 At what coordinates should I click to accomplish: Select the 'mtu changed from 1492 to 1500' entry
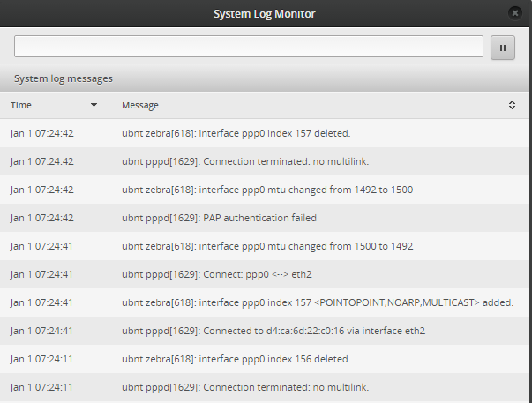pos(266,190)
